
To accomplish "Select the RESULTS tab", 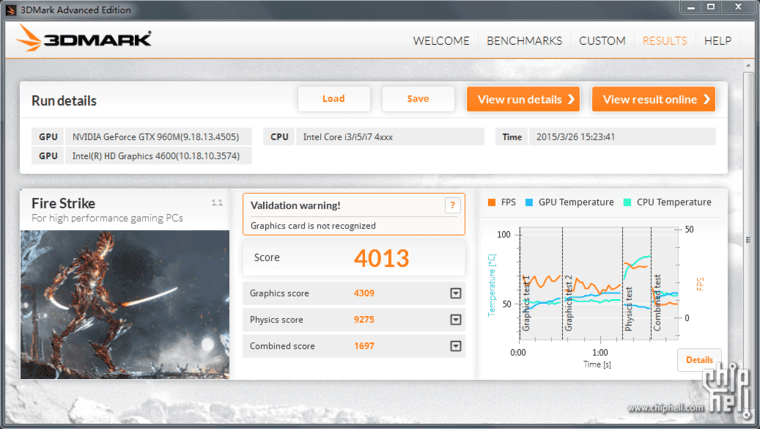I will click(665, 41).
